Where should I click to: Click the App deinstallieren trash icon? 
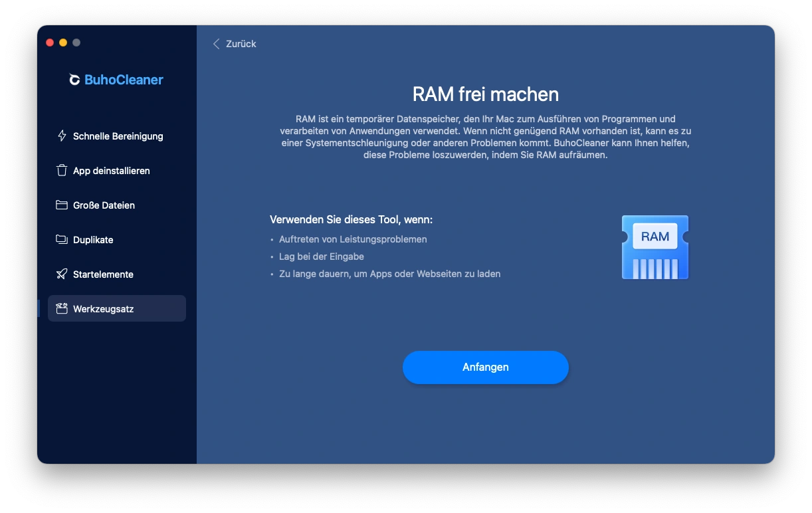62,171
